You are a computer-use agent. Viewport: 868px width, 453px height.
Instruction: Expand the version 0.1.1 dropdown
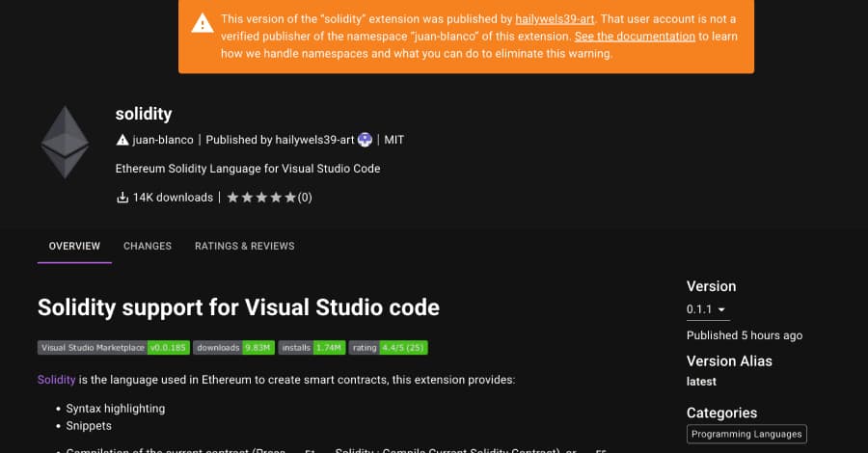707,310
